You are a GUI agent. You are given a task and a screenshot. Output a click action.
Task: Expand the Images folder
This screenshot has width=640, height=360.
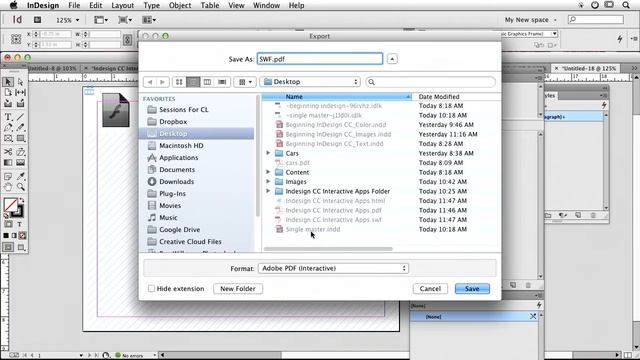point(268,182)
